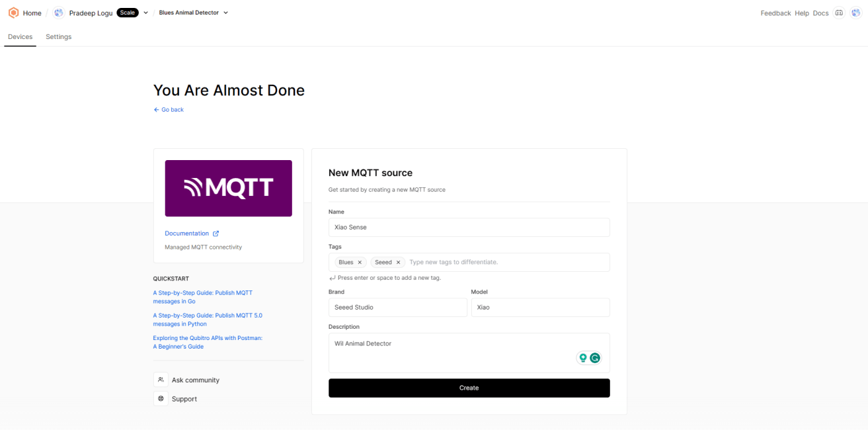The width and height of the screenshot is (868, 430).
Task: Click the Brand field containing Seeed Studio
Action: pyautogui.click(x=398, y=308)
